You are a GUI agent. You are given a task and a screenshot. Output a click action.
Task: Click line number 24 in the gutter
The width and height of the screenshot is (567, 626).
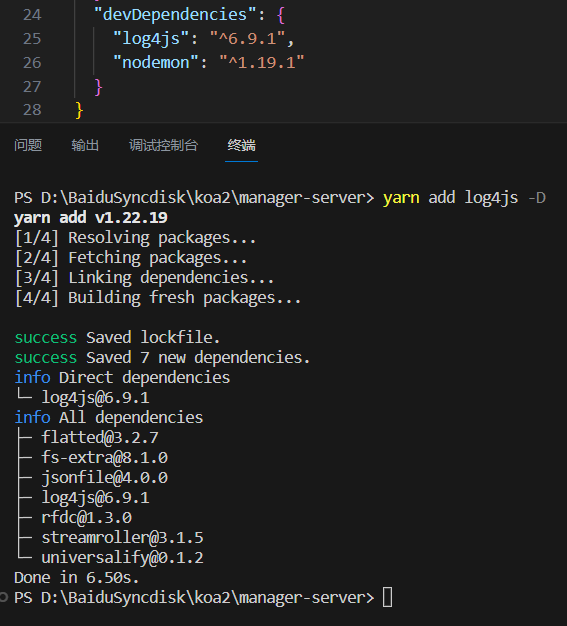32,15
